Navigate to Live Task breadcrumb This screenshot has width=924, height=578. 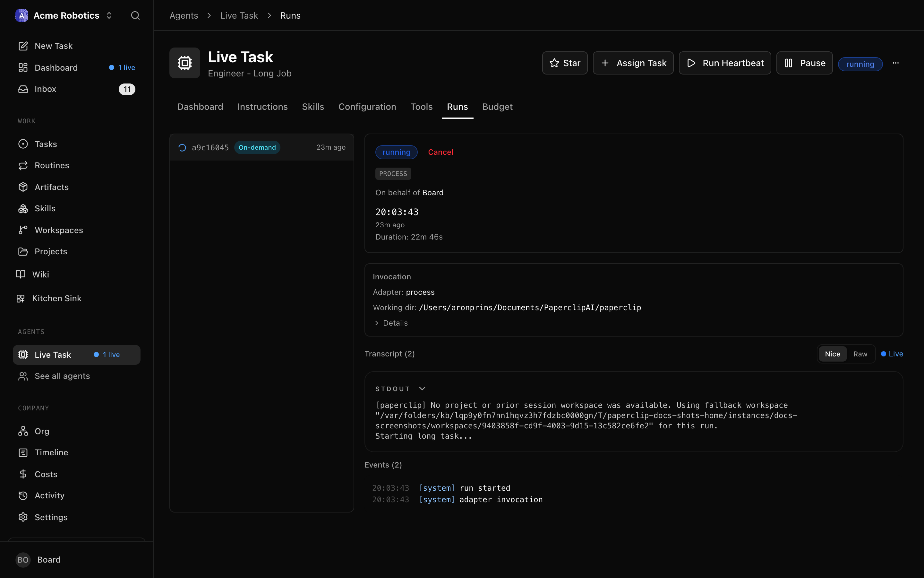239,15
